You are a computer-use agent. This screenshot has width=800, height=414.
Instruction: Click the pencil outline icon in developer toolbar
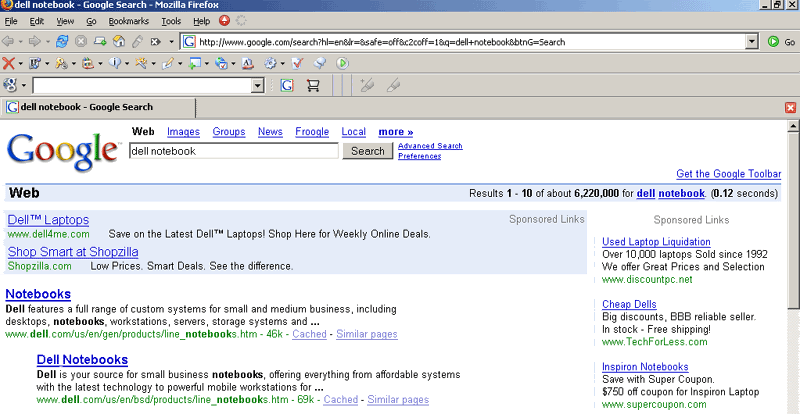168,63
